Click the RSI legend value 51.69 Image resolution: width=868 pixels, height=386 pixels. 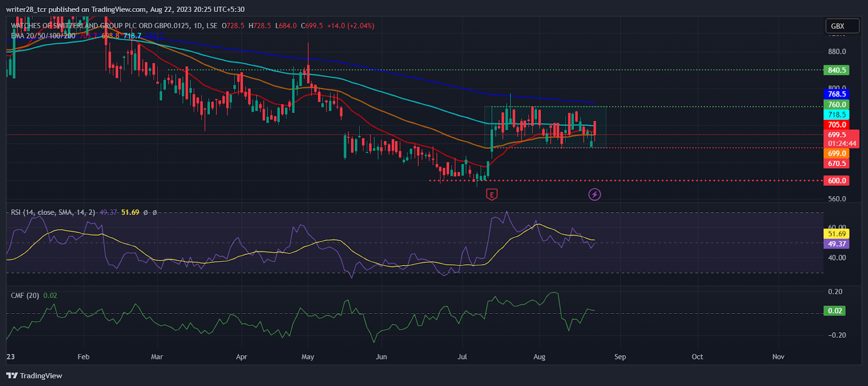[x=130, y=212]
